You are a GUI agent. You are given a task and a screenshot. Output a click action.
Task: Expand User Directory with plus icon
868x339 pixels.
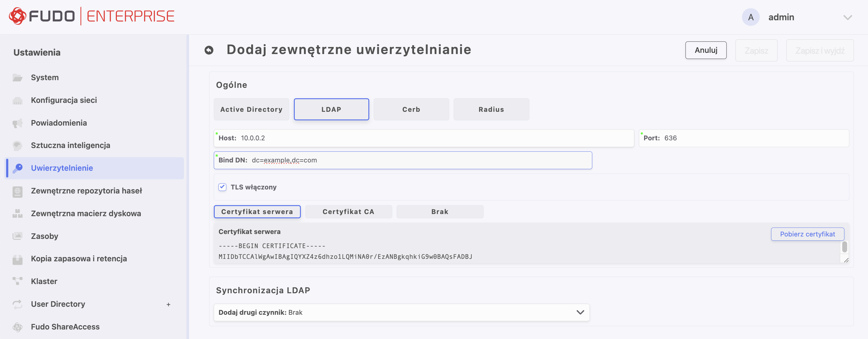point(168,305)
